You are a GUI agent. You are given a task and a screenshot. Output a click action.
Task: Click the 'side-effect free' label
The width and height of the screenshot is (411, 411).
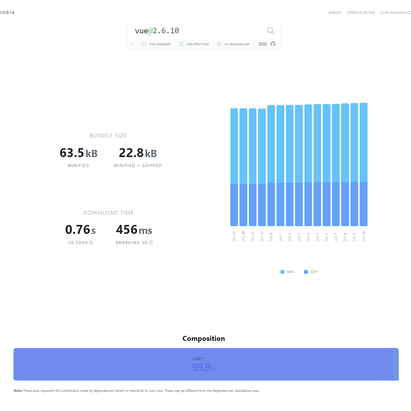[197, 44]
